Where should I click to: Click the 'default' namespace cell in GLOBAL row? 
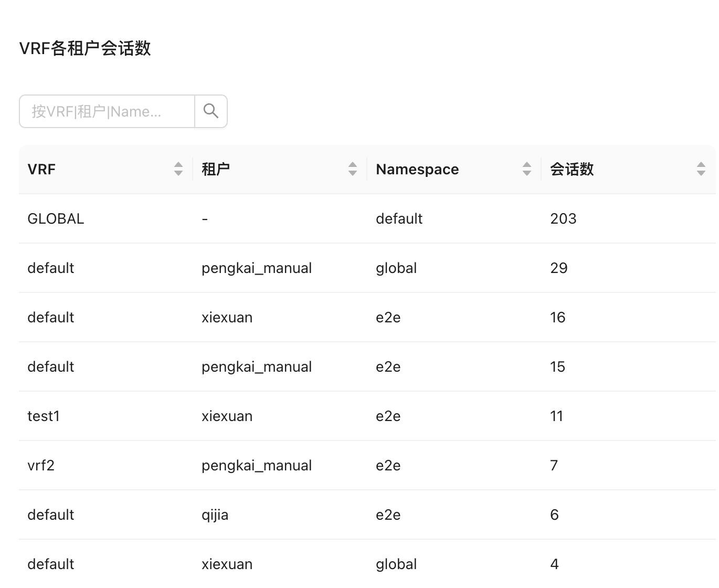pyautogui.click(x=399, y=219)
